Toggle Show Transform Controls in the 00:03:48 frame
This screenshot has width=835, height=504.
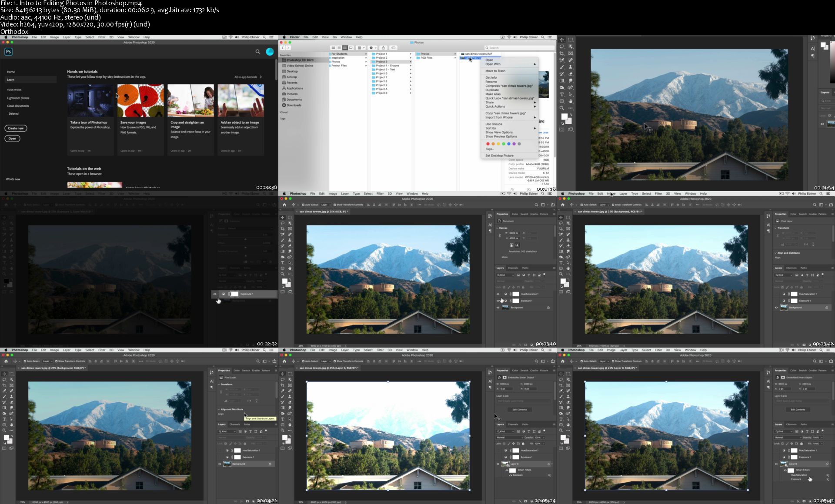[x=613, y=205]
